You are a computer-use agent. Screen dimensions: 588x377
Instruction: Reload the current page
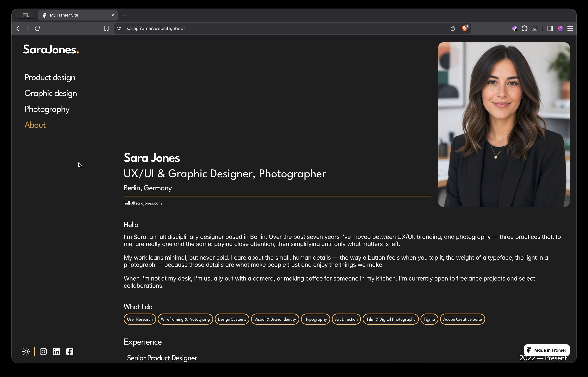pos(38,28)
